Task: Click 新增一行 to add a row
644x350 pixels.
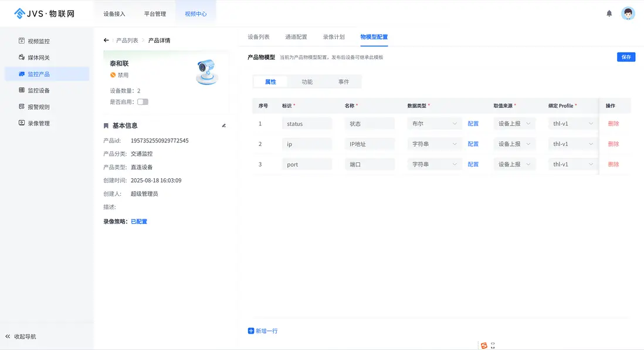Action: click(263, 330)
